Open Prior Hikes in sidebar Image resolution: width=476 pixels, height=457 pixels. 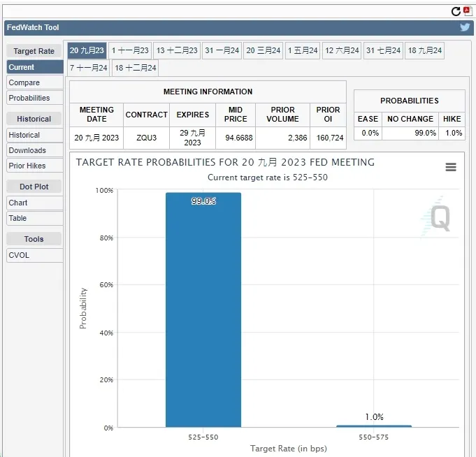click(27, 166)
